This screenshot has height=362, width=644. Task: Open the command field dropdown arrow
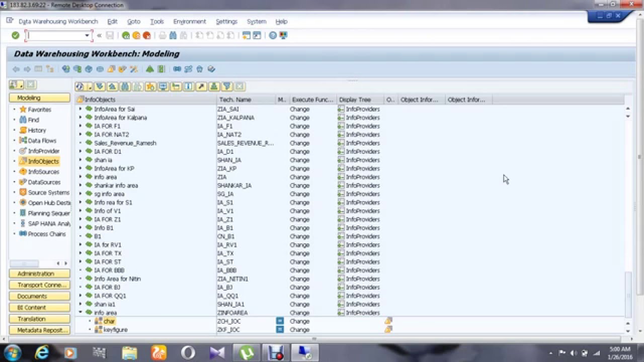pyautogui.click(x=87, y=35)
